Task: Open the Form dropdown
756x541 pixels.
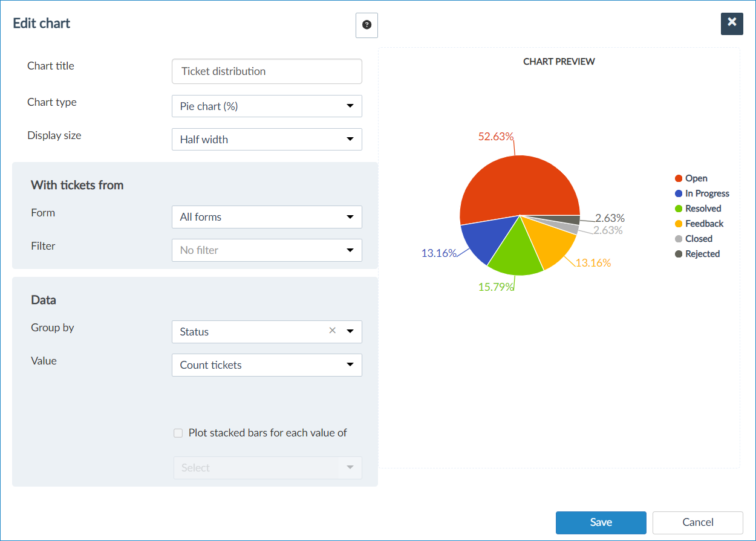Action: click(x=267, y=217)
